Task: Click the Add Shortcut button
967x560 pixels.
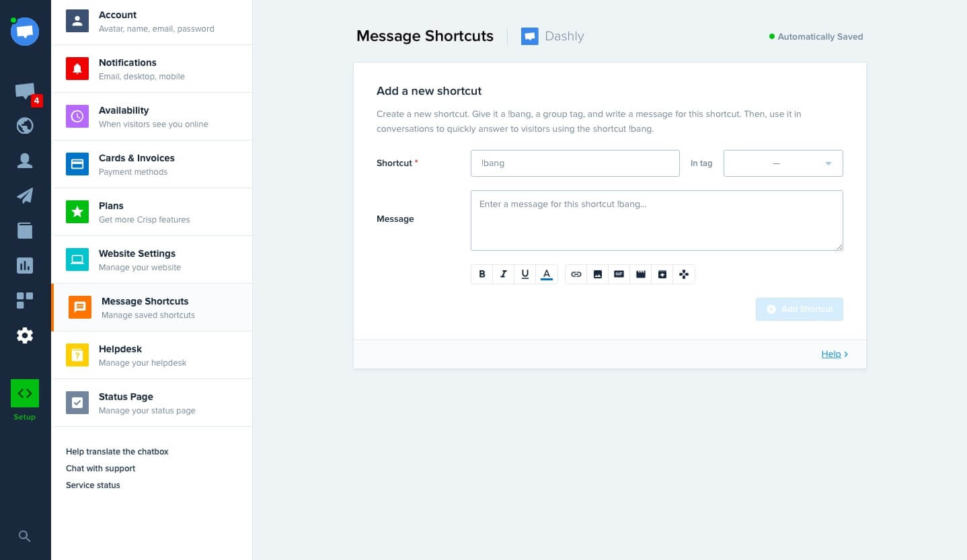Action: coord(799,309)
